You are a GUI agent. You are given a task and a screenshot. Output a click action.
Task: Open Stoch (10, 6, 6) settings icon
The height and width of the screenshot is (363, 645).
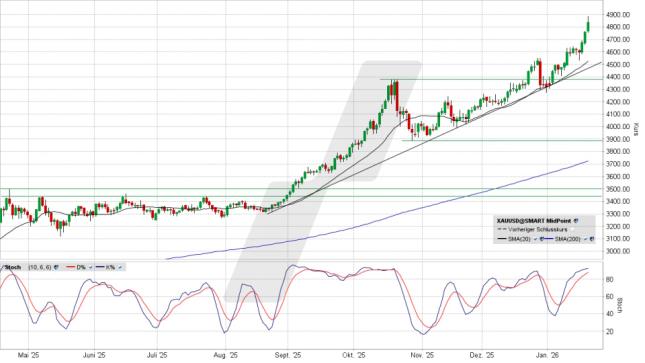tap(56, 268)
